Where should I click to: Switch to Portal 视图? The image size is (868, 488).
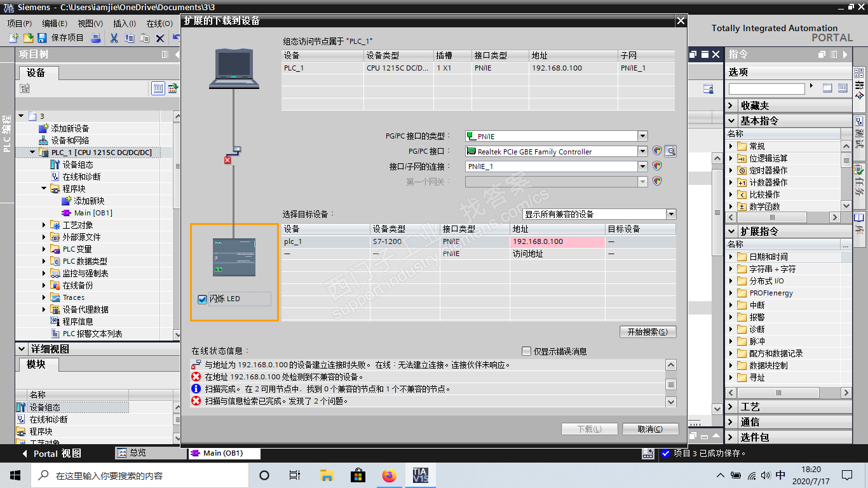51,454
